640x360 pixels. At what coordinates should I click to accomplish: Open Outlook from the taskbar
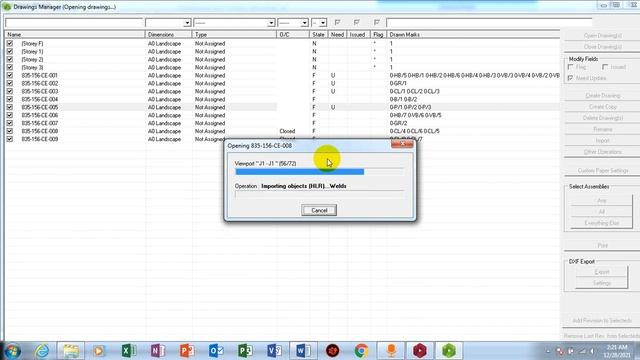tap(216, 351)
